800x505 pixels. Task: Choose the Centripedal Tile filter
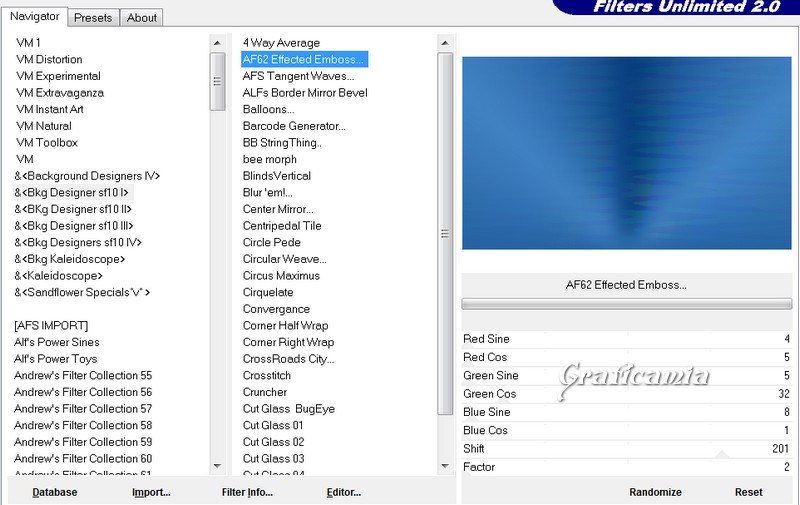pos(282,226)
